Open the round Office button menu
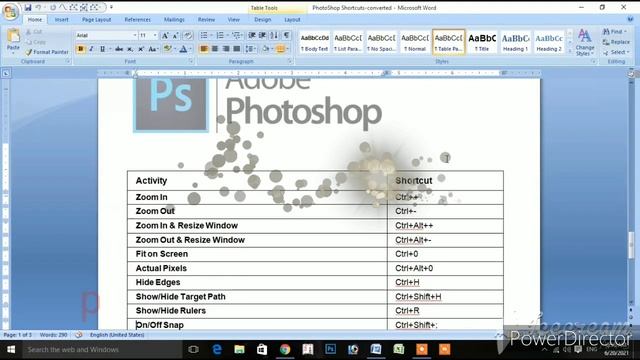The height and width of the screenshot is (360, 640). pyautogui.click(x=10, y=11)
